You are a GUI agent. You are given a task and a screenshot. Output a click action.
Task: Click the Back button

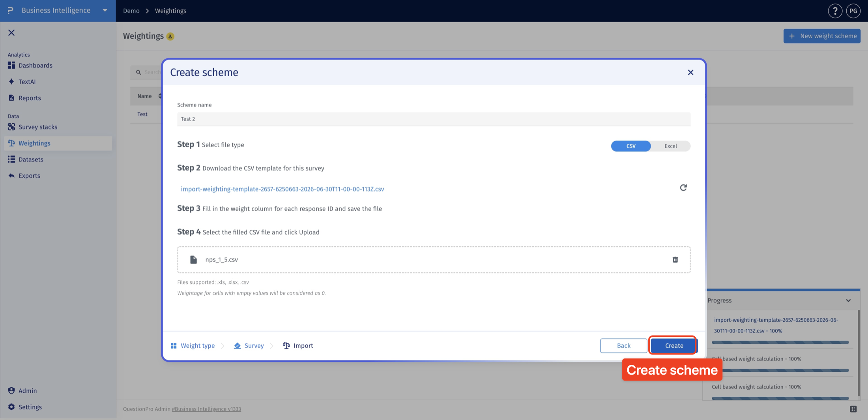[623, 345]
